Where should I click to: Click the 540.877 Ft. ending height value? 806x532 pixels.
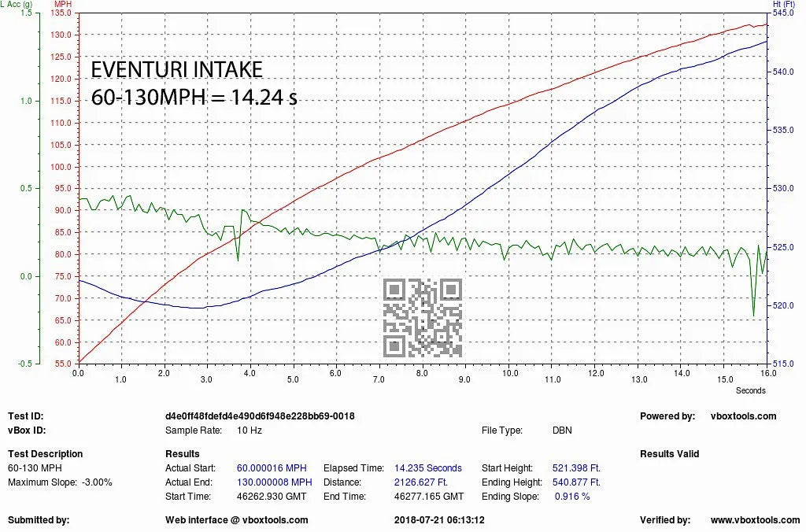576,482
